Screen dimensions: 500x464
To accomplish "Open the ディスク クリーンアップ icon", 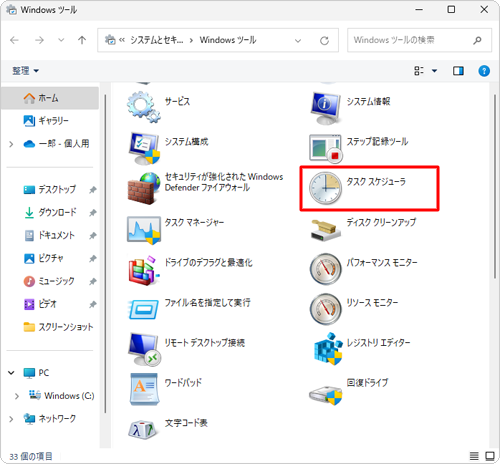I will tap(325, 230).
